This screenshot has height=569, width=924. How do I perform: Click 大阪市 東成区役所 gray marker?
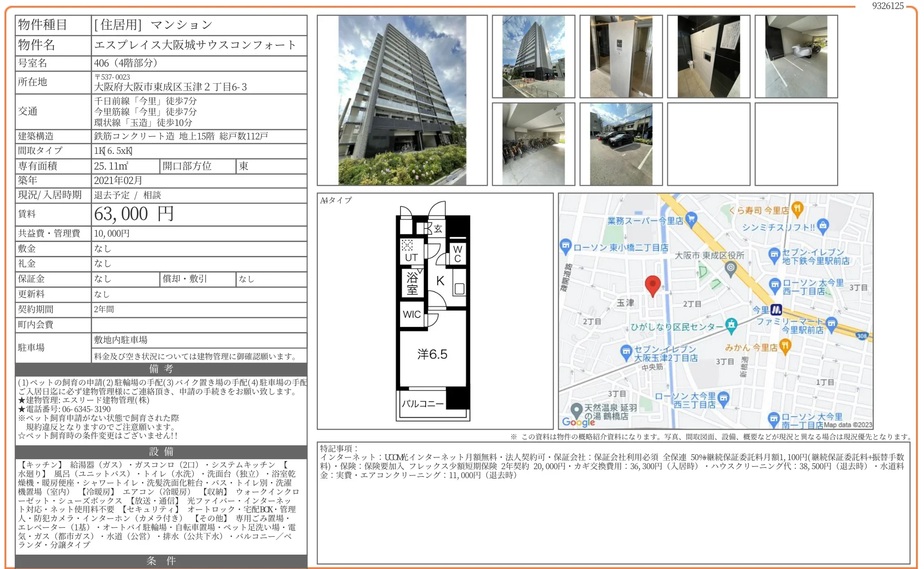[x=731, y=268]
